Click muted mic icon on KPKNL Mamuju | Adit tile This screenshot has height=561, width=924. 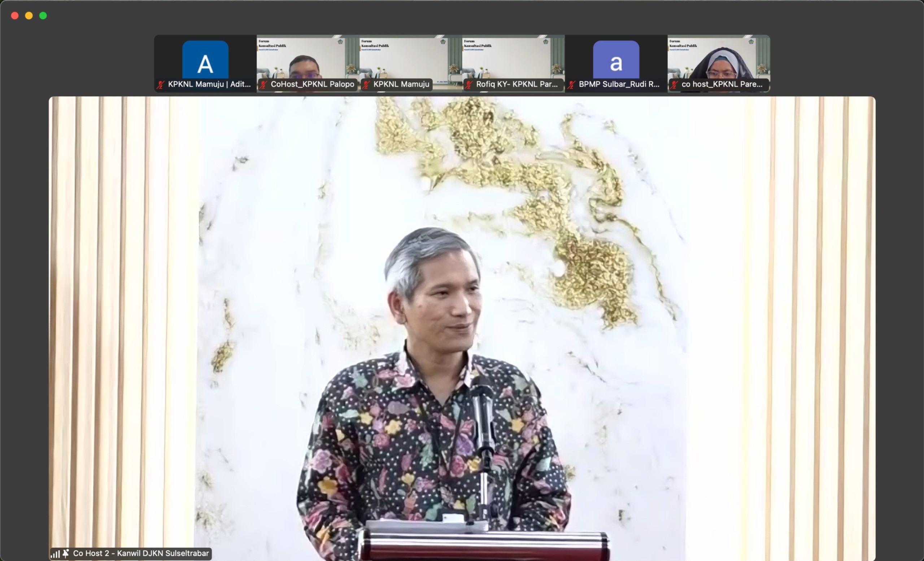pyautogui.click(x=161, y=85)
